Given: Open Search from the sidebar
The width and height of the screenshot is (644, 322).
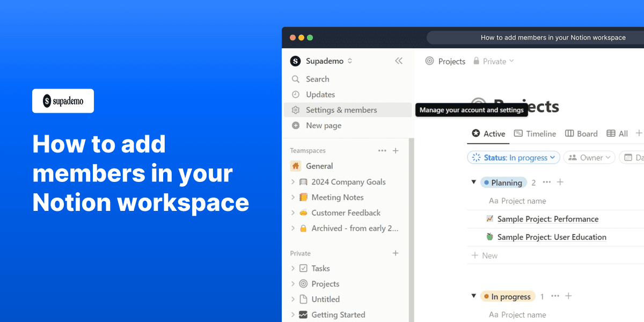Looking at the screenshot, I should [296, 79].
